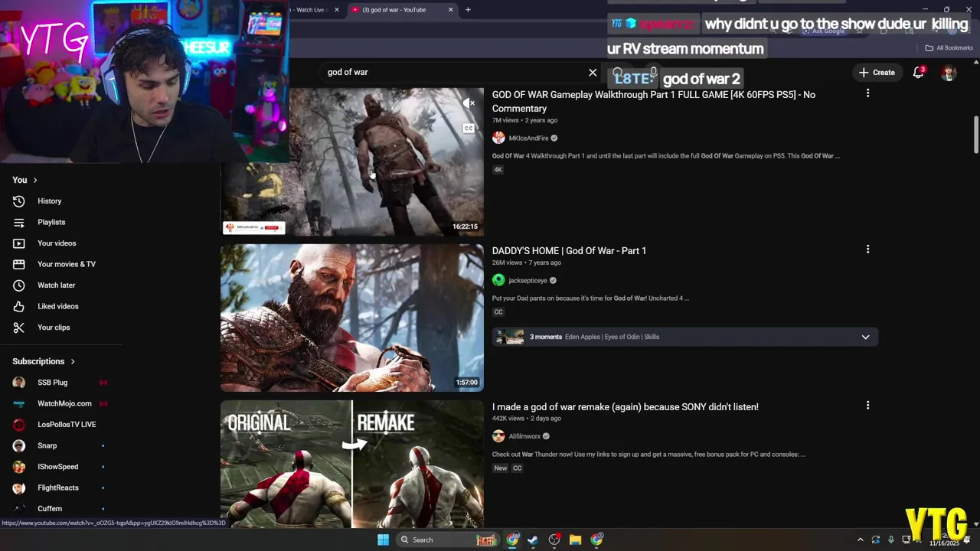Image resolution: width=980 pixels, height=551 pixels.
Task: Play the GOD OF WAR Walkthrough thumbnail
Action: (352, 162)
